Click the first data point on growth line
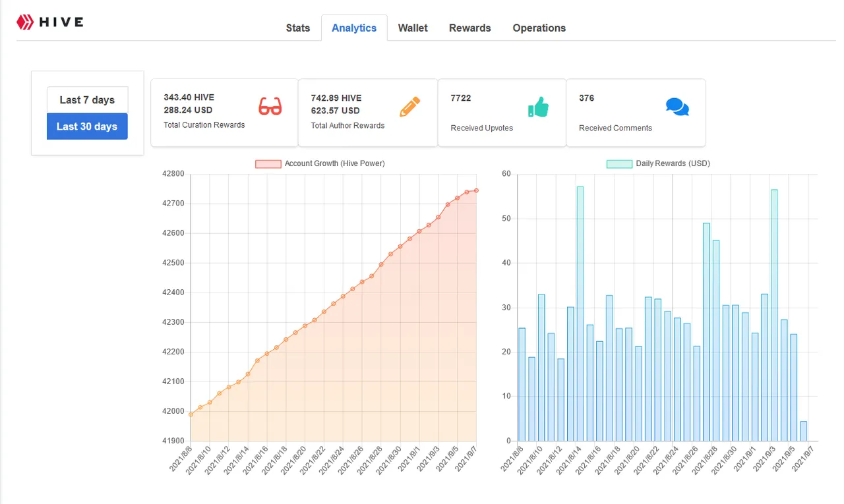The image size is (844, 504). click(191, 414)
